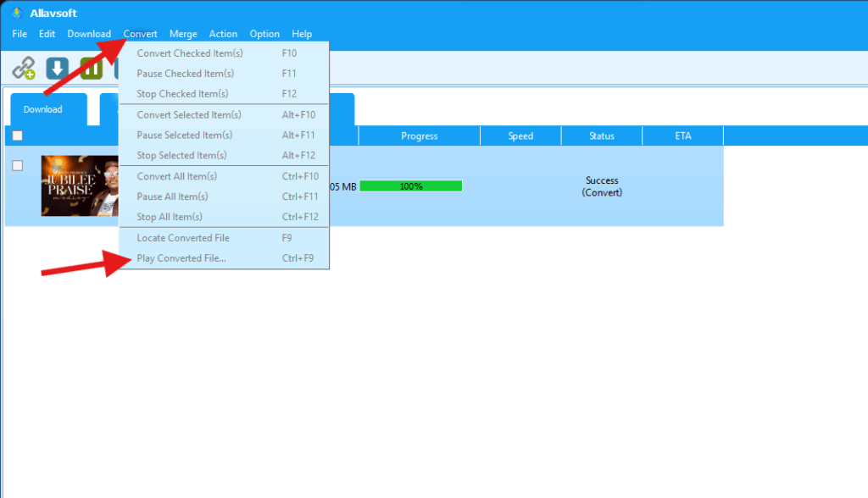
Task: Select Locate Converted File entry
Action: coord(183,238)
